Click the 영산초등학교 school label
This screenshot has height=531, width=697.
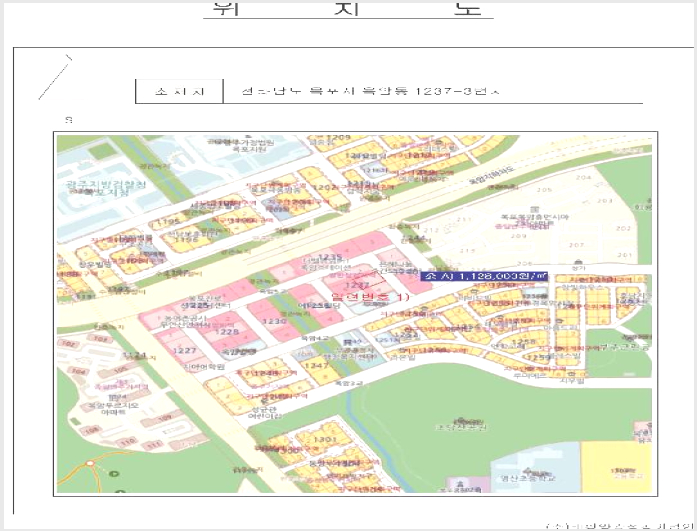click(528, 479)
